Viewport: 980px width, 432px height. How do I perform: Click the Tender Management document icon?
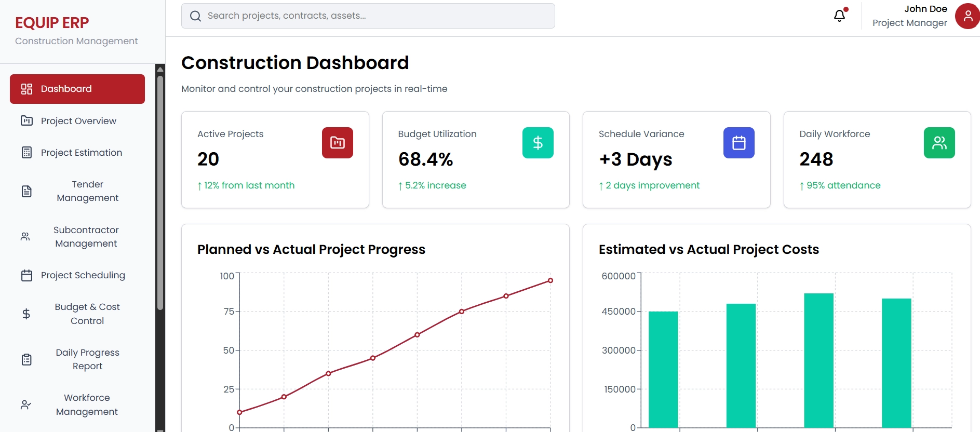[26, 191]
